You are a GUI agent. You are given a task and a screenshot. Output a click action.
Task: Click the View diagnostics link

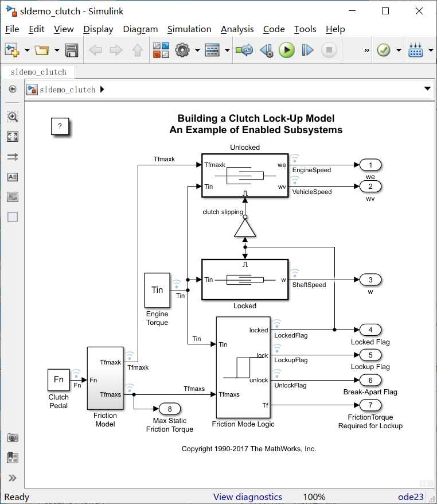click(x=248, y=497)
